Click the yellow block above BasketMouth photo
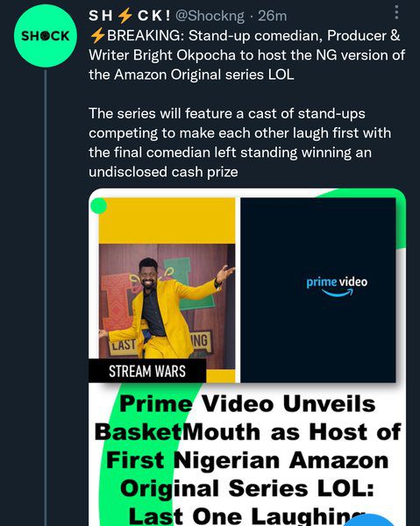 click(x=167, y=221)
